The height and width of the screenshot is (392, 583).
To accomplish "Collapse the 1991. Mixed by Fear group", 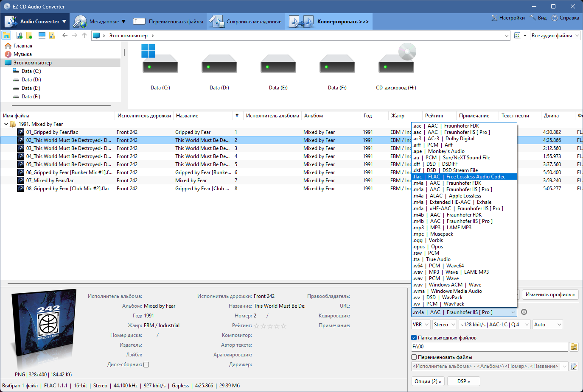I will 6,124.
